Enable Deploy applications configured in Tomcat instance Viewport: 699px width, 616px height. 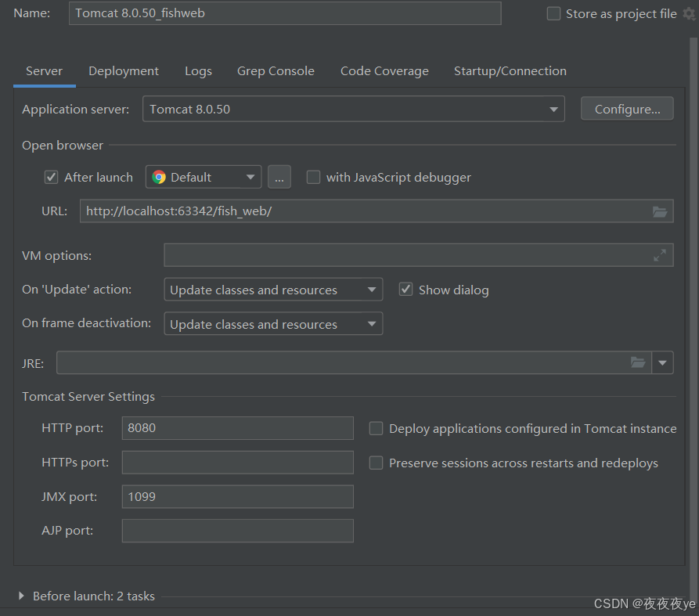pos(376,428)
